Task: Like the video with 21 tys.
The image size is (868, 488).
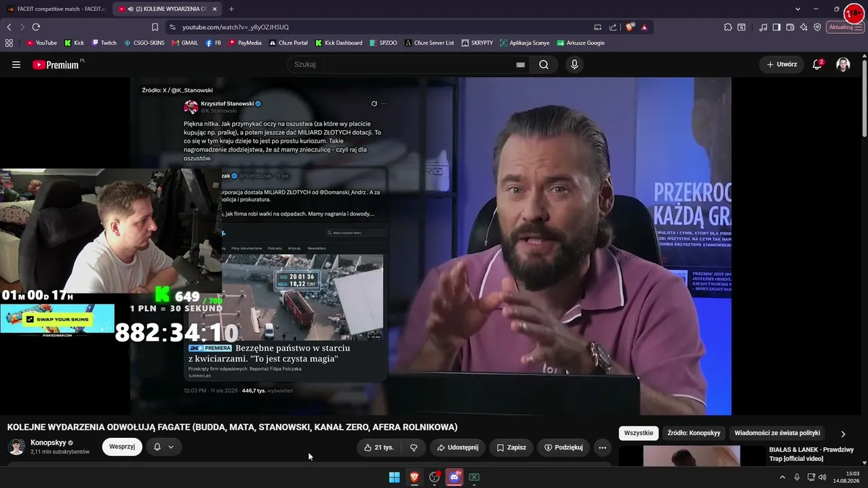Action: click(378, 447)
